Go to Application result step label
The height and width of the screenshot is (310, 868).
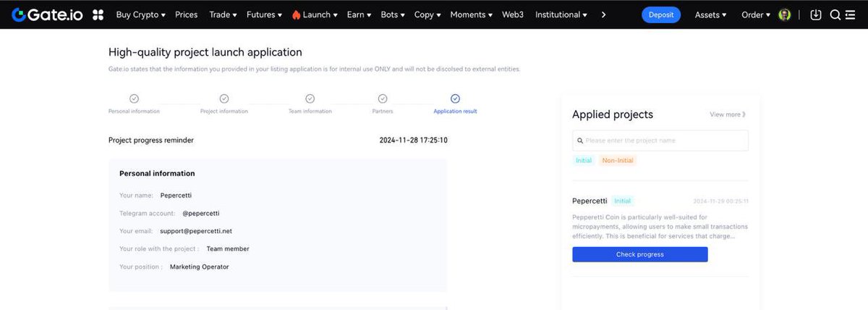455,112
